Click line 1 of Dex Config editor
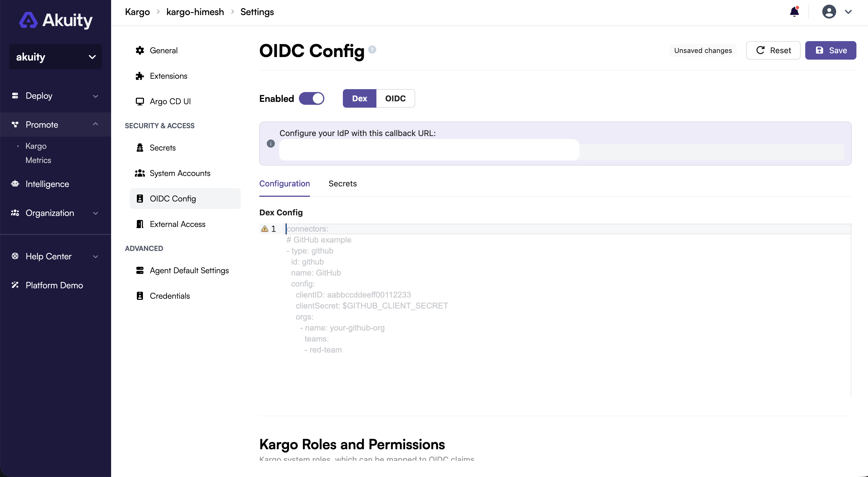Viewport: 868px width, 477px height. coord(568,229)
